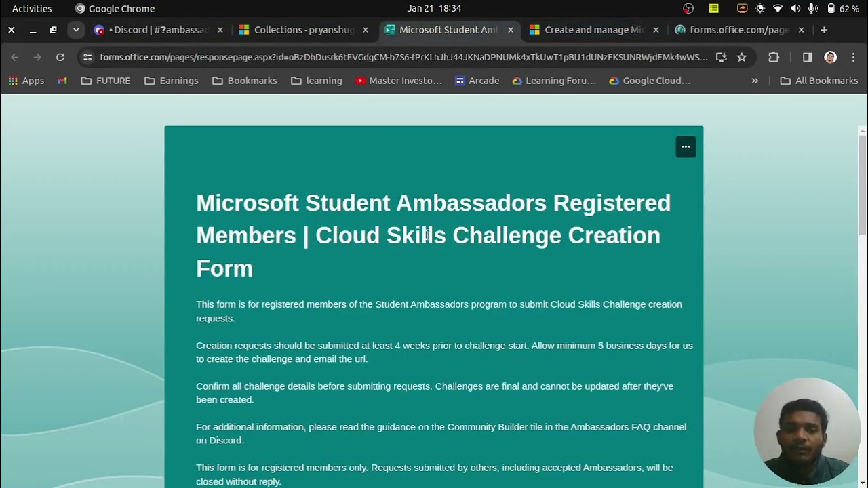Switch to the Discord tab

pyautogui.click(x=159, y=30)
